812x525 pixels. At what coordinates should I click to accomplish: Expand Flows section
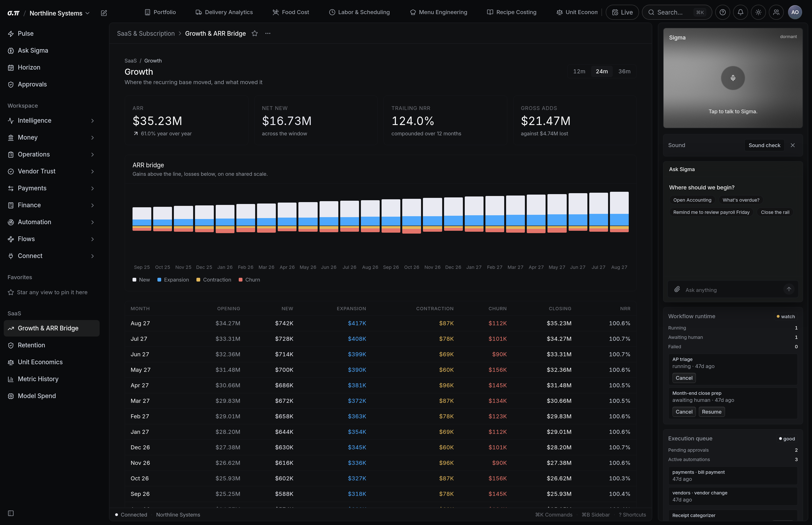point(51,239)
